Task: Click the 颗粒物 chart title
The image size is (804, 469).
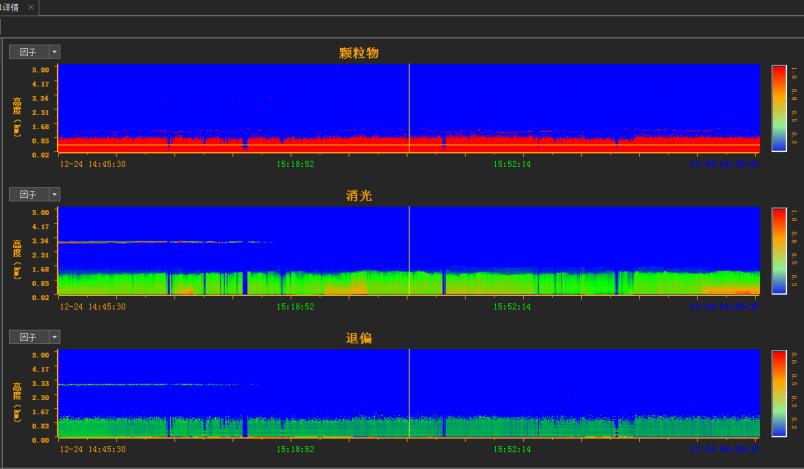Action: click(359, 52)
